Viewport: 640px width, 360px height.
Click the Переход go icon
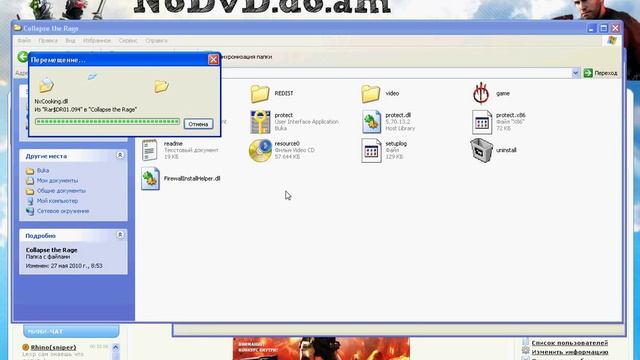coord(588,73)
